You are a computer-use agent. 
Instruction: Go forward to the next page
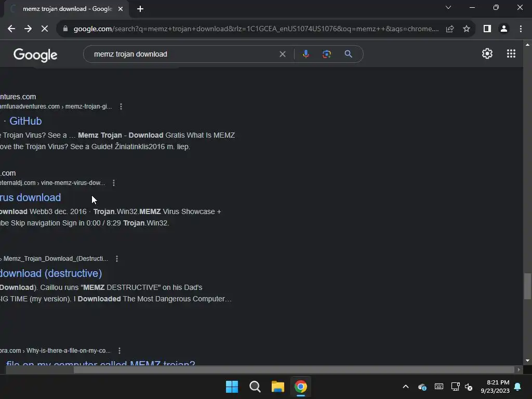[x=28, y=29]
